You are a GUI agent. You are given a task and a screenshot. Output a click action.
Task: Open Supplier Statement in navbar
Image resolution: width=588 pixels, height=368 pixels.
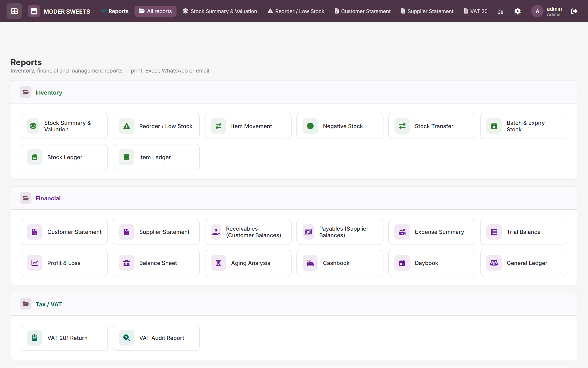[x=427, y=11]
